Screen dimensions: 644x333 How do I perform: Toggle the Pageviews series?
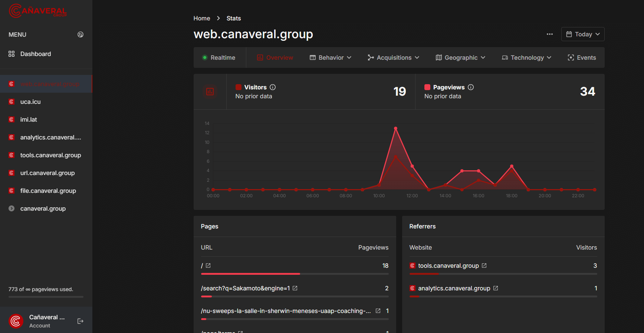[x=444, y=87]
